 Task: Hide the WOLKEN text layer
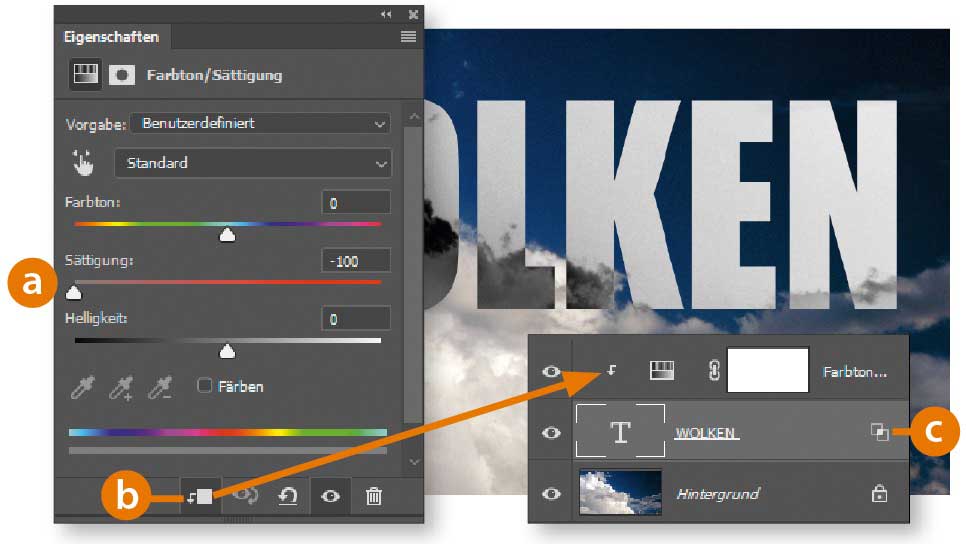551,432
